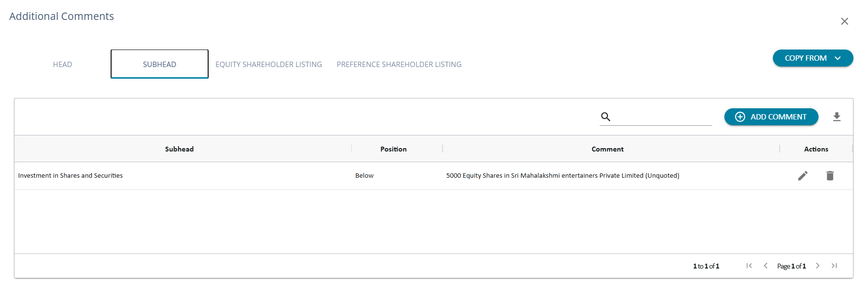Click the Add Comment button
This screenshot has width=868, height=286.
click(x=771, y=117)
